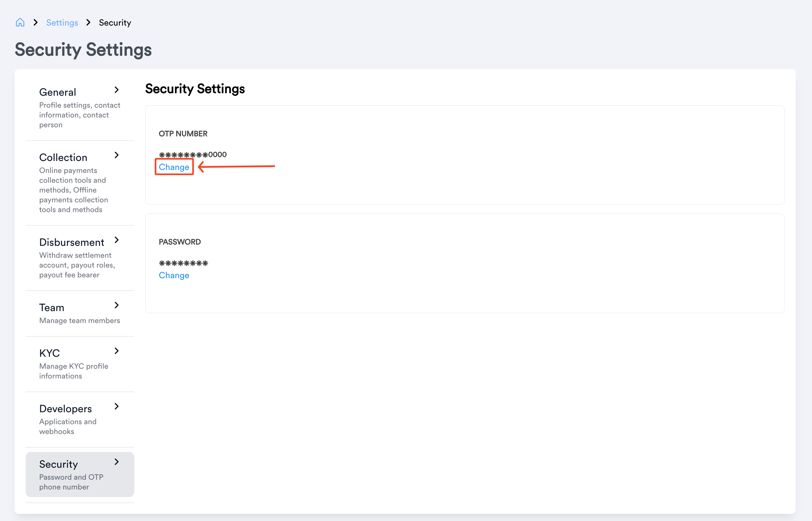Expand KYC section chevron

[117, 351]
